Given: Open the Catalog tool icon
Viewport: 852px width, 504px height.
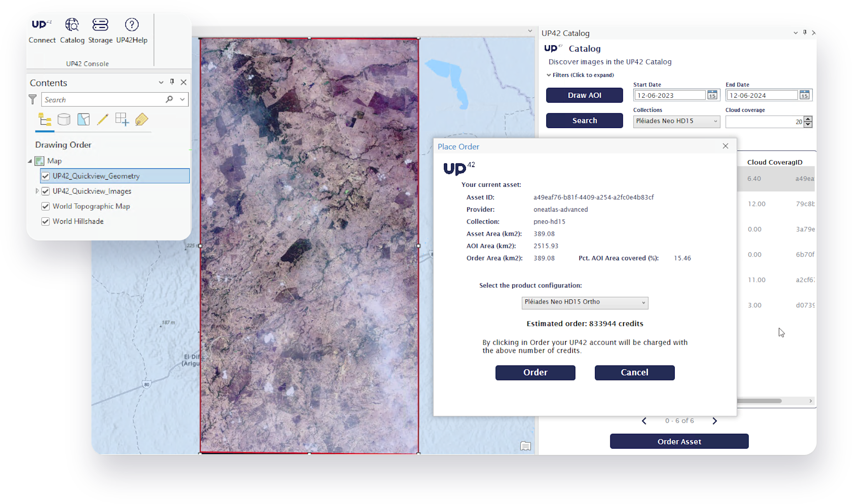Looking at the screenshot, I should point(72,25).
